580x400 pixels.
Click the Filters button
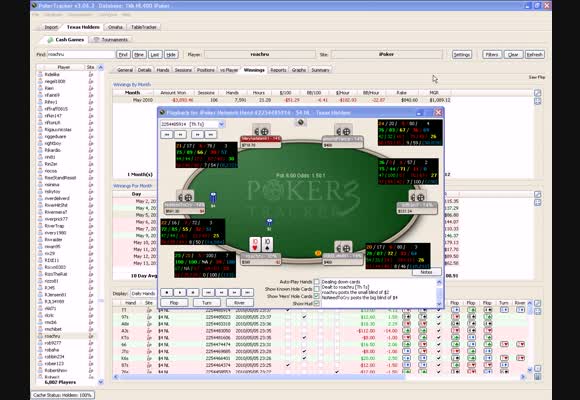coord(492,54)
